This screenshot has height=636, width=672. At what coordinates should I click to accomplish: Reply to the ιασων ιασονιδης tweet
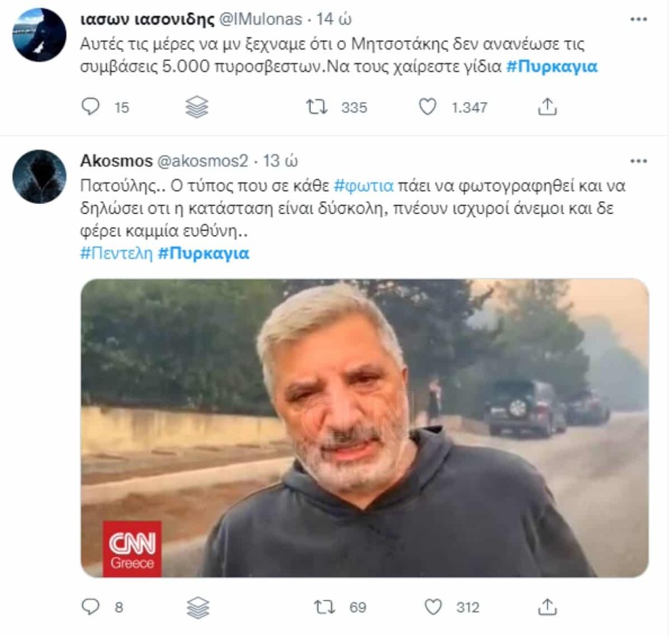(91, 107)
